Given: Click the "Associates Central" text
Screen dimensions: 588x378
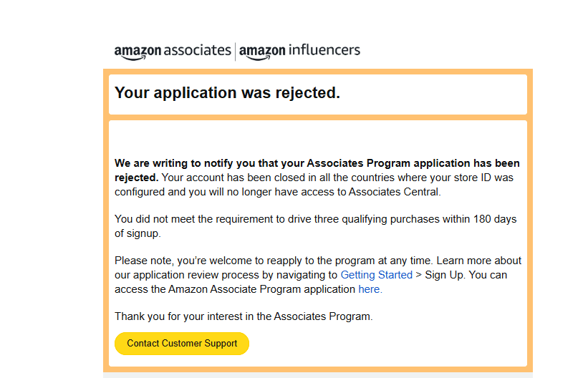Looking at the screenshot, I should pyautogui.click(x=394, y=192).
